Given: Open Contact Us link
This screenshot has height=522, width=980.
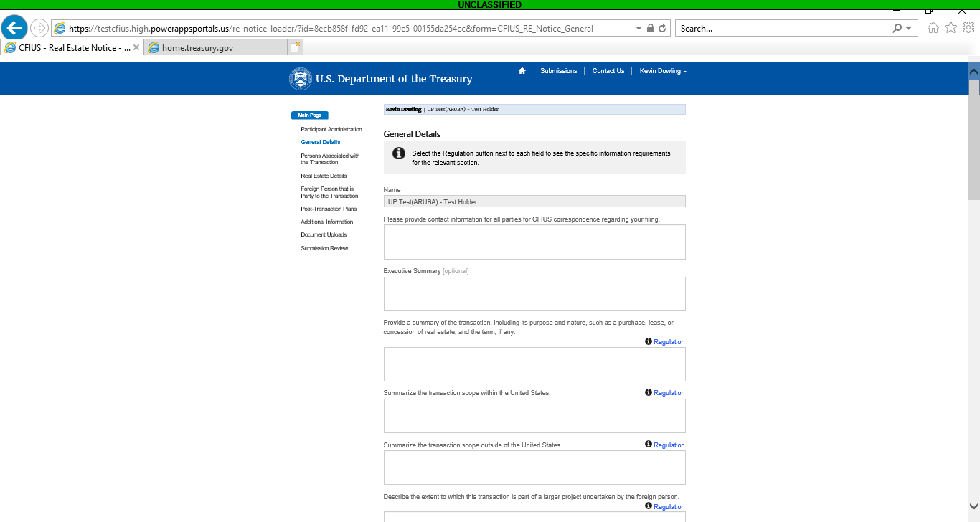Looking at the screenshot, I should coord(608,71).
